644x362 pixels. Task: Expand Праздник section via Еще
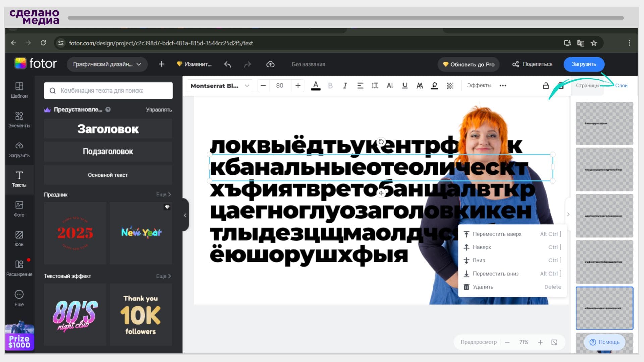point(164,194)
